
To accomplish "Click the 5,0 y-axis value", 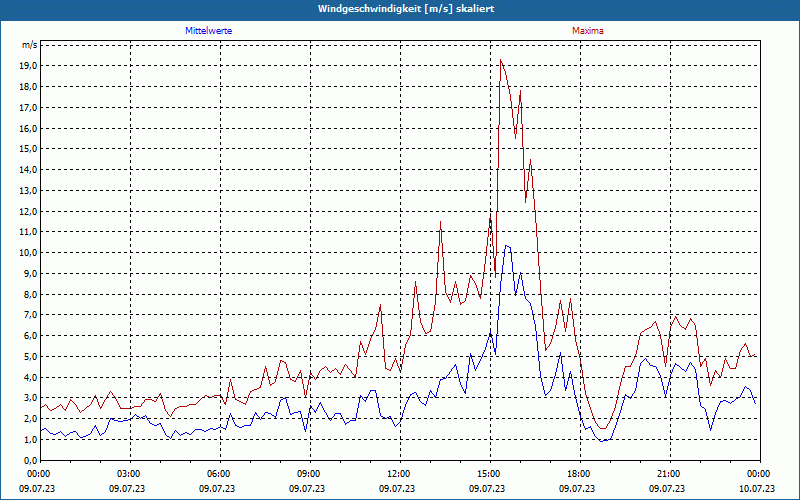I will click(30, 357).
